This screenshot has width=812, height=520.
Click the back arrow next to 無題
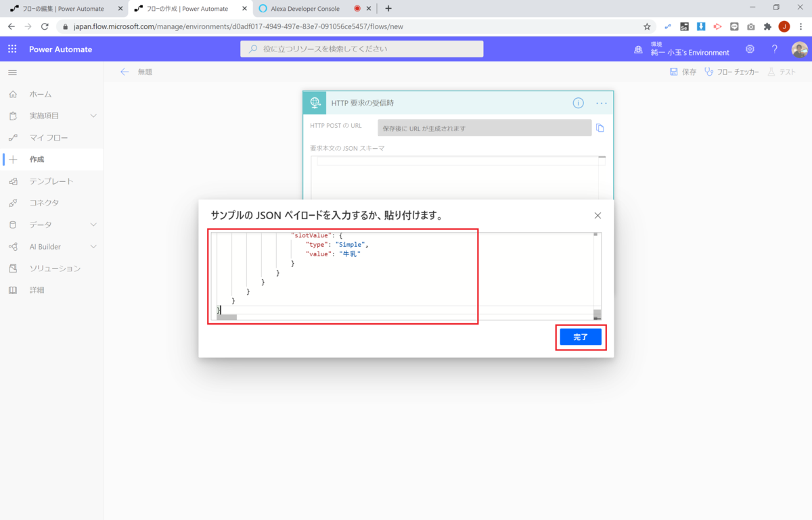pyautogui.click(x=125, y=72)
